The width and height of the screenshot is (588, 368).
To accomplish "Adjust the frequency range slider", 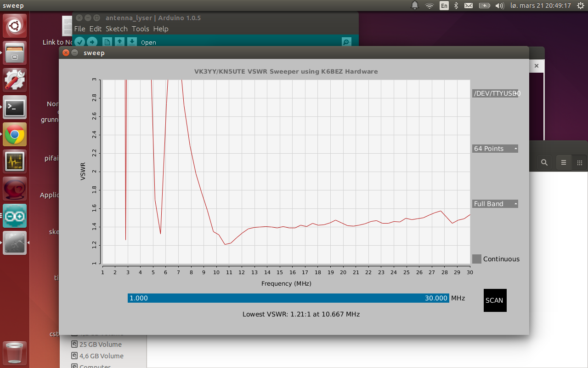I will (x=288, y=298).
